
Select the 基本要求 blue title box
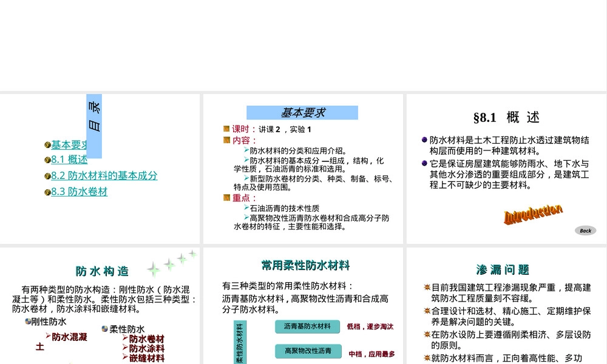pyautogui.click(x=302, y=113)
